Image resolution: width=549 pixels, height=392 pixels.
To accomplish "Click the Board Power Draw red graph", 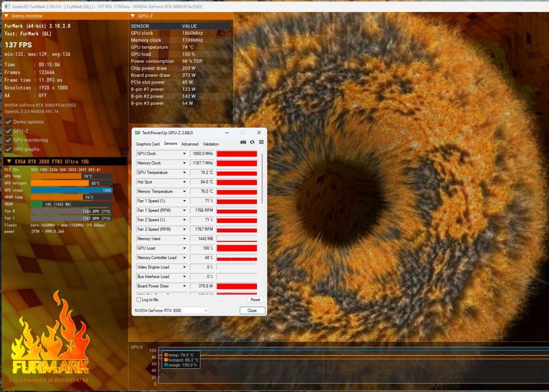I will (236, 286).
